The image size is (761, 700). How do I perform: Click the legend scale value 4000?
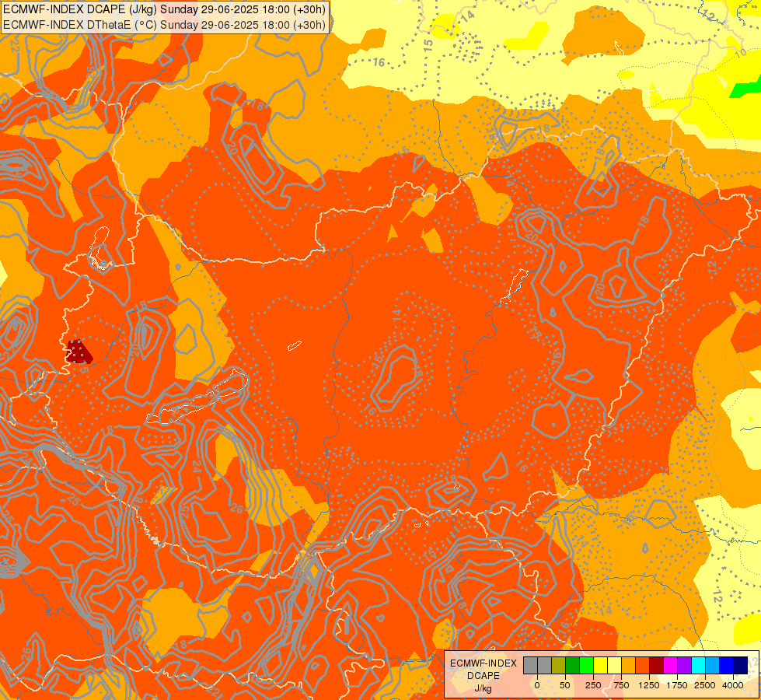(x=733, y=685)
